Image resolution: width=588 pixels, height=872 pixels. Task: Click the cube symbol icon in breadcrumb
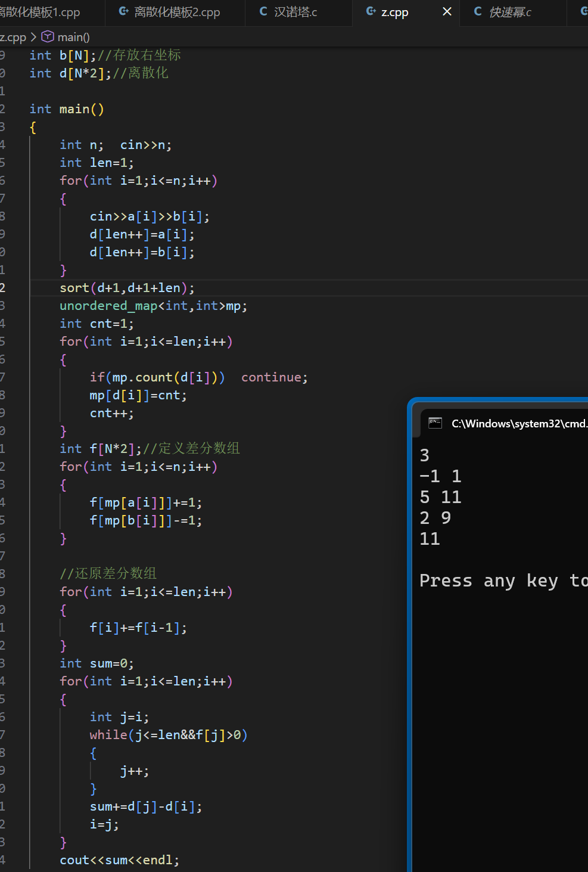(x=48, y=37)
